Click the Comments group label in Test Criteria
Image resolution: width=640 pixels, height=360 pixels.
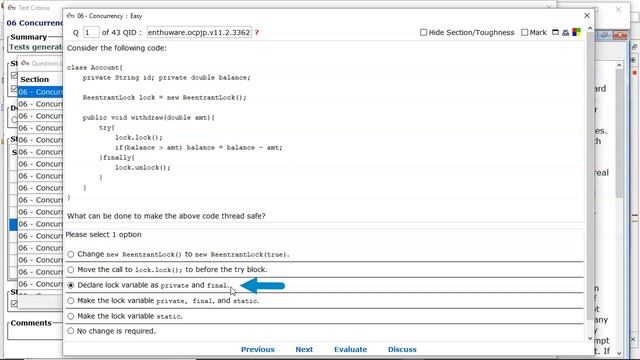[x=31, y=323]
